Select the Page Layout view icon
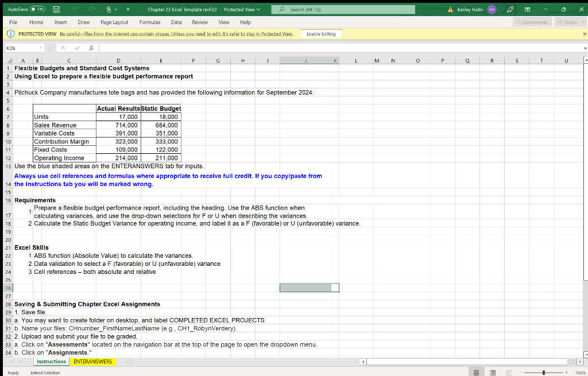Image resolution: width=588 pixels, height=376 pixels. point(493,372)
